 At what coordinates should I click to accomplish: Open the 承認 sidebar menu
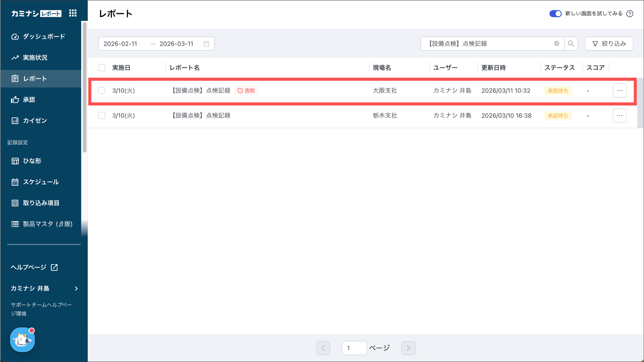(x=29, y=100)
